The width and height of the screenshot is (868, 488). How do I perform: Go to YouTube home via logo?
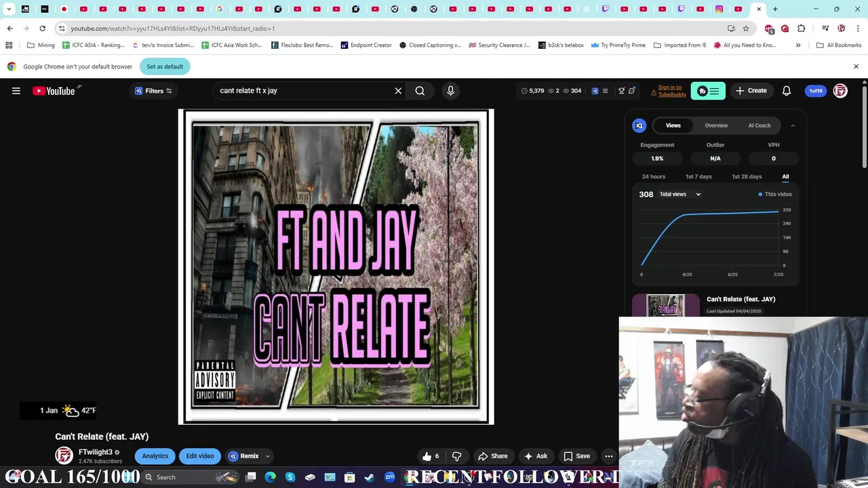pos(56,91)
